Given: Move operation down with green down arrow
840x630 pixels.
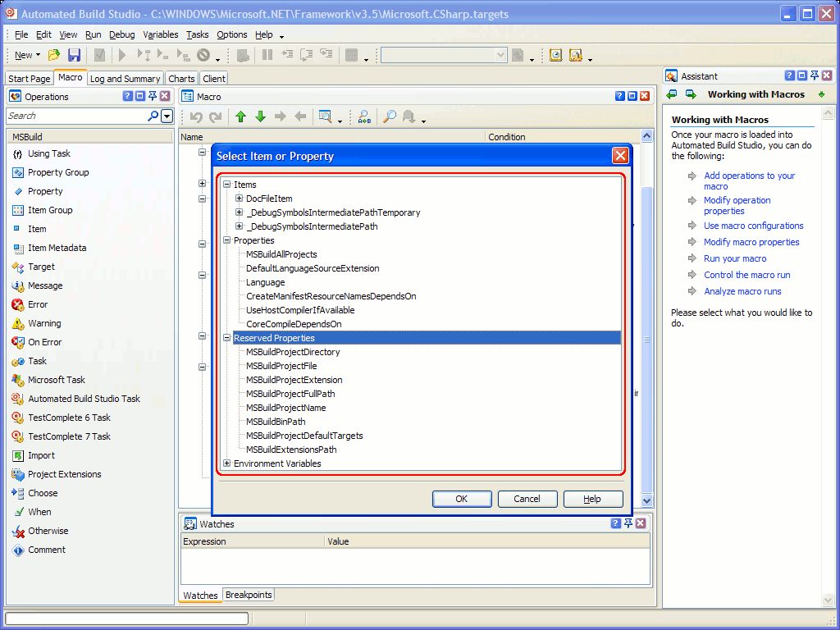Looking at the screenshot, I should click(x=260, y=116).
